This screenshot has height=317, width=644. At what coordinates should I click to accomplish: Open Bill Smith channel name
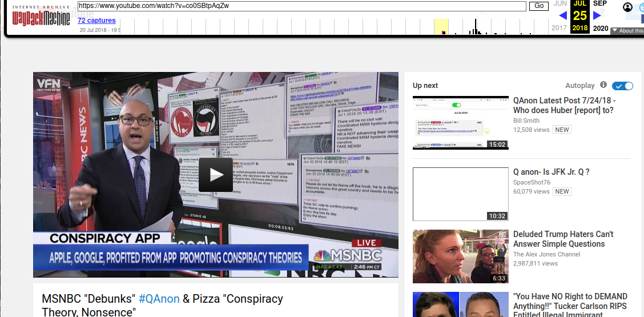[526, 121]
